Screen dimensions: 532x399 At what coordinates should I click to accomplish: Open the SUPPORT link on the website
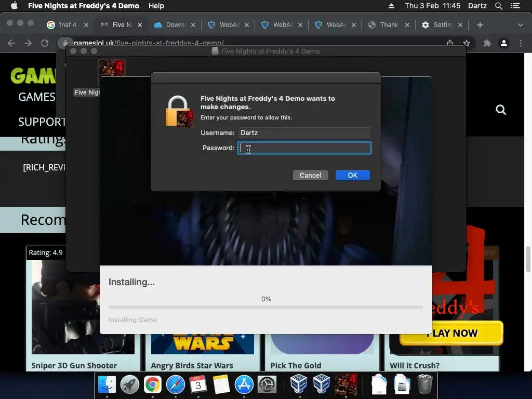[x=42, y=122]
